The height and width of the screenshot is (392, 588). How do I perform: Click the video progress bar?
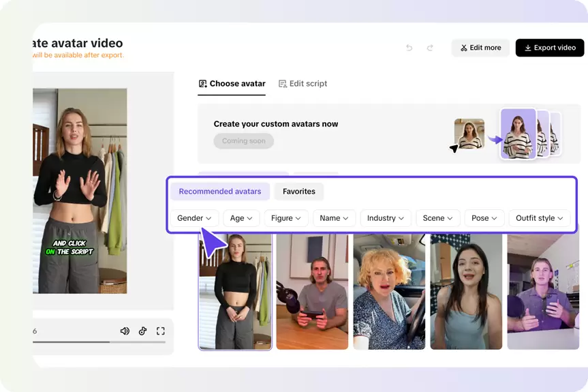(x=99, y=342)
